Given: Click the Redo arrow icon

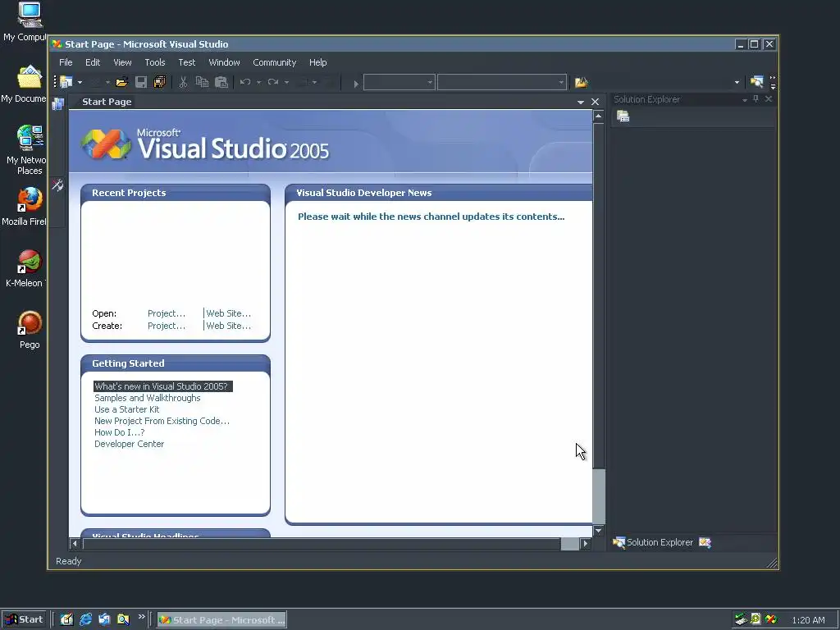Looking at the screenshot, I should 273,82.
